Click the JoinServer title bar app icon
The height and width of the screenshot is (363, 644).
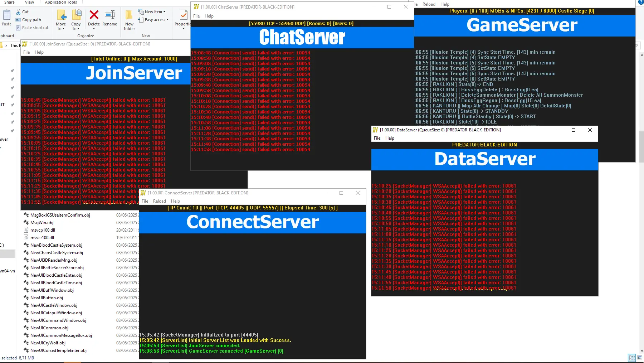[25, 44]
